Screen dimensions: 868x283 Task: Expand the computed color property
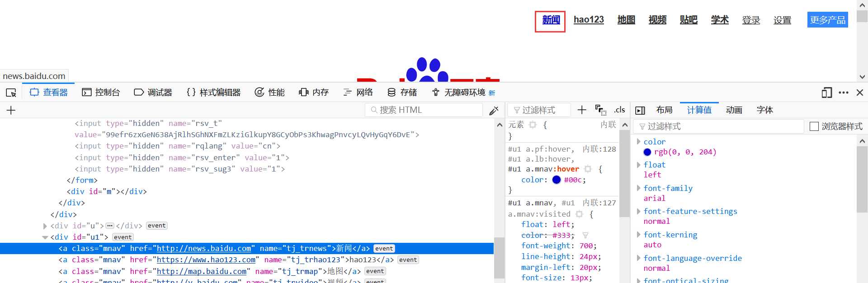(639, 141)
